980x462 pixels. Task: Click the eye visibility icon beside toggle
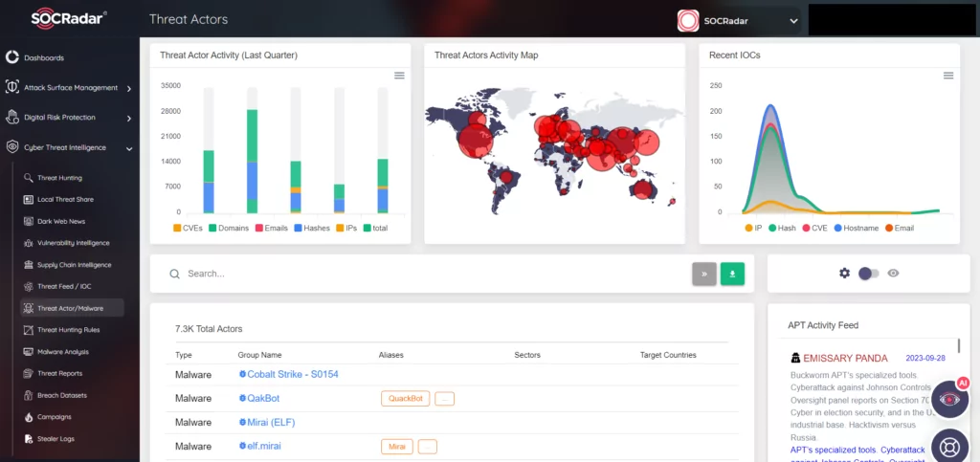(893, 273)
